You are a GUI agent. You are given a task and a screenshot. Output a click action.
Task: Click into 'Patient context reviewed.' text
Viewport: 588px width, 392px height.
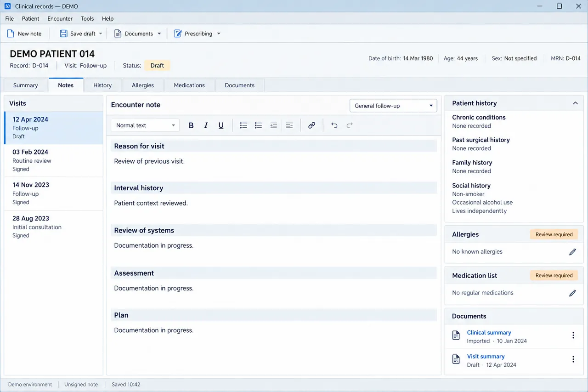click(x=151, y=203)
